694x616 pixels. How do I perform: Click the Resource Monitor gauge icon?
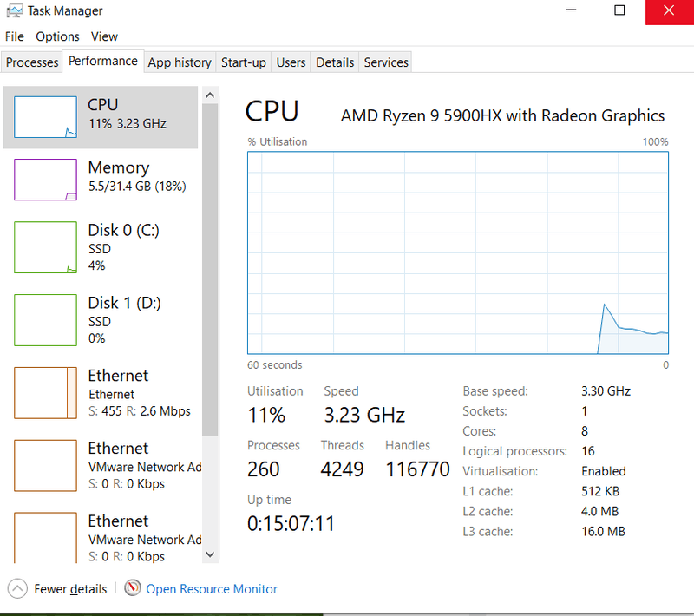[133, 589]
